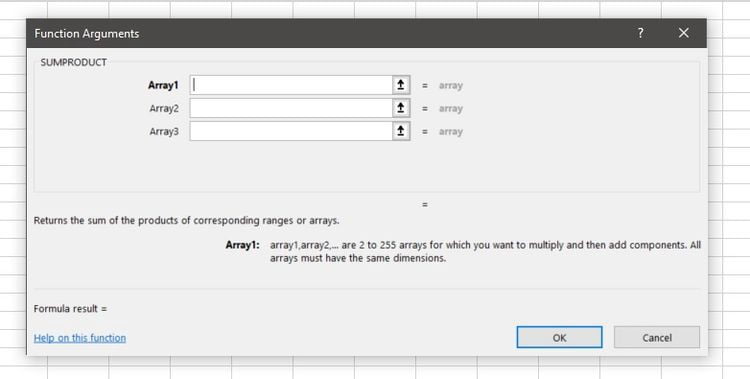Click the 'Returns the sum of the products' description
This screenshot has height=379, width=750.
pyautogui.click(x=187, y=221)
